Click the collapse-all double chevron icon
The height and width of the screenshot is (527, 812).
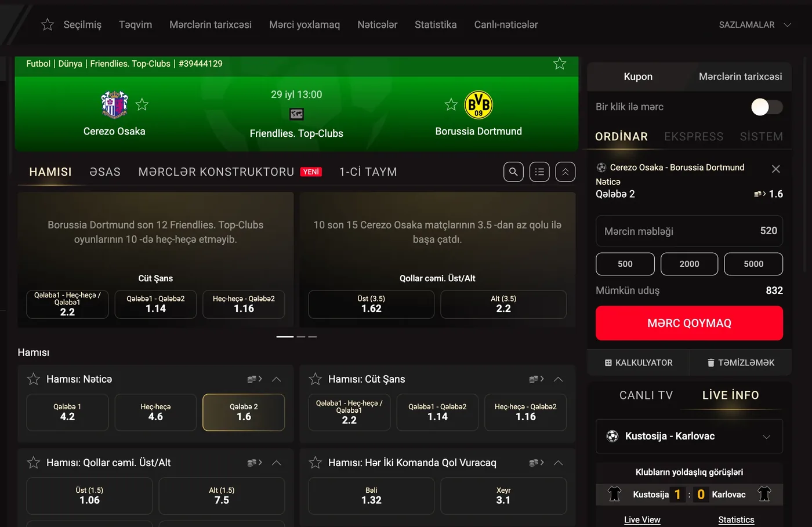click(x=565, y=172)
